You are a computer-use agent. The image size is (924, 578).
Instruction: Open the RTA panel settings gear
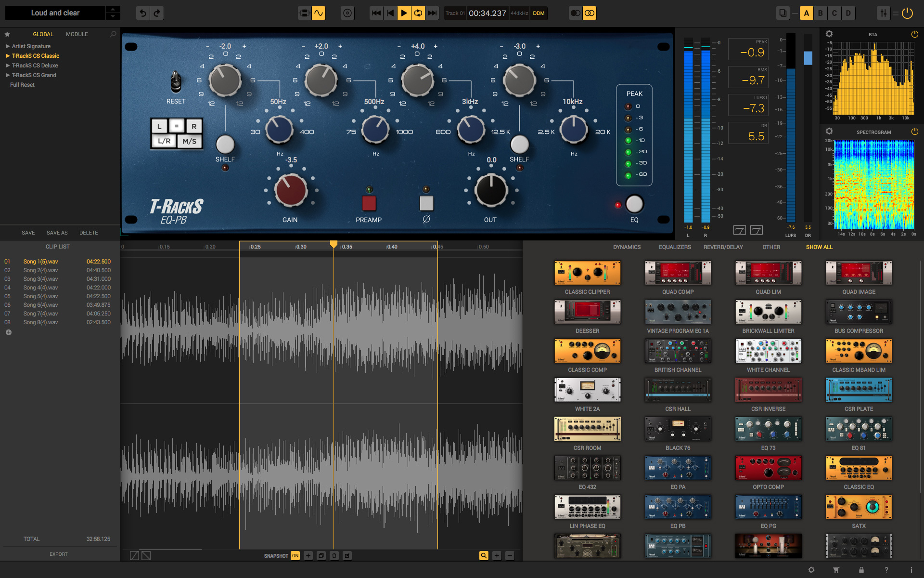pos(829,34)
